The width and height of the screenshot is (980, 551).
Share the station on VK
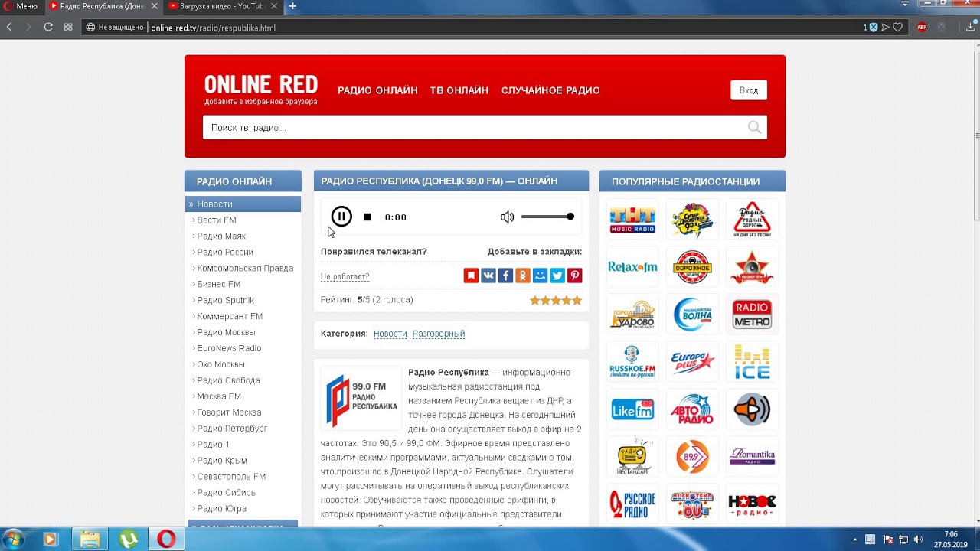point(488,275)
